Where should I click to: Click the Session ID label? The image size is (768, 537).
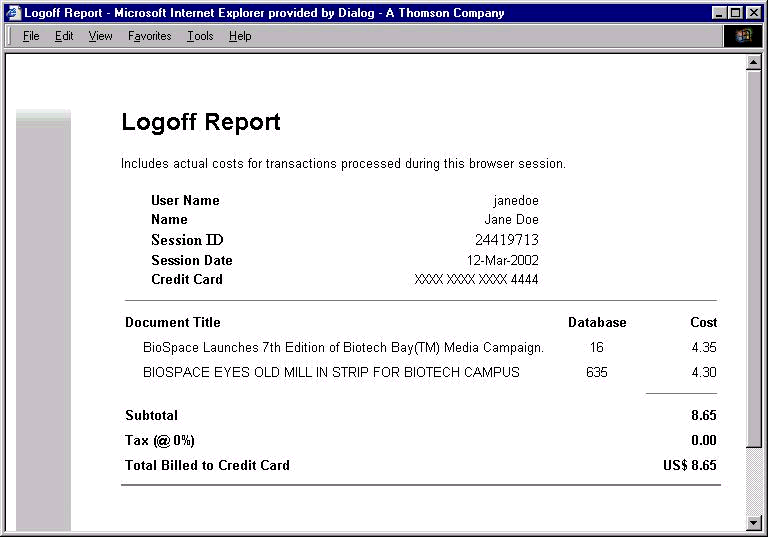[x=187, y=240]
